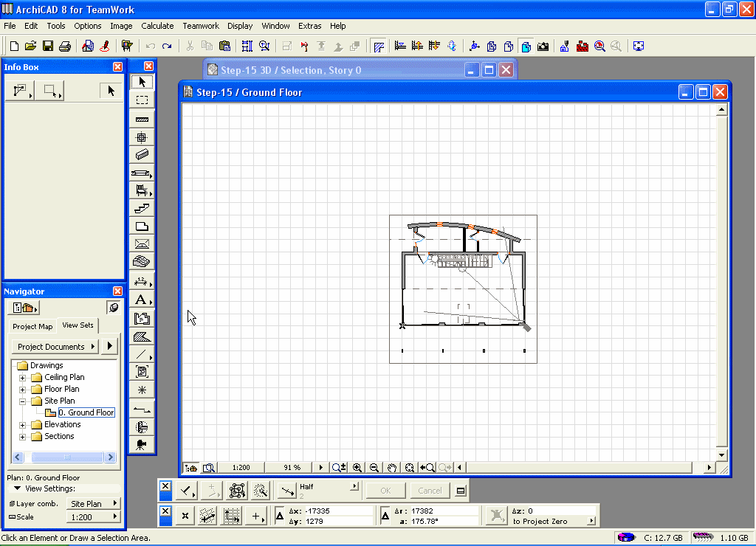
Task: Click the Save icon in toolbar
Action: click(x=48, y=46)
